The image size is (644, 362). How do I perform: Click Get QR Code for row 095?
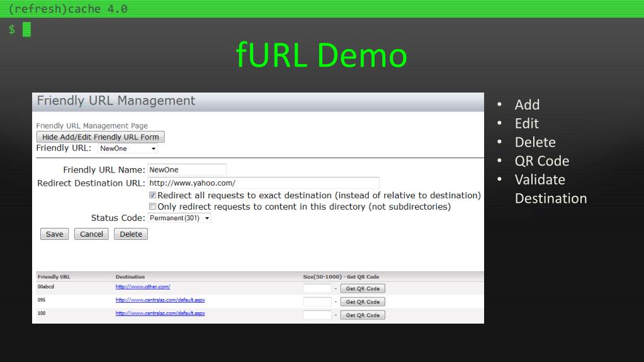[x=363, y=302]
